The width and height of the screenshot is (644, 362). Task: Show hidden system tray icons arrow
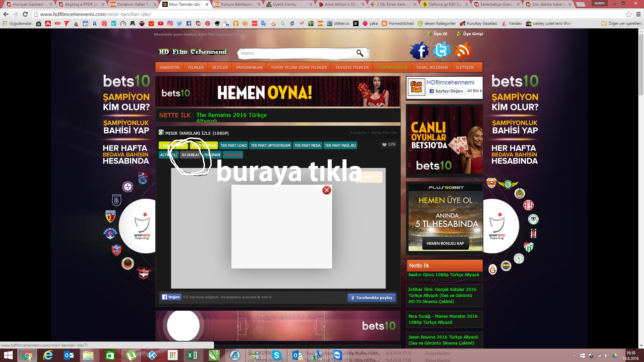(x=574, y=356)
